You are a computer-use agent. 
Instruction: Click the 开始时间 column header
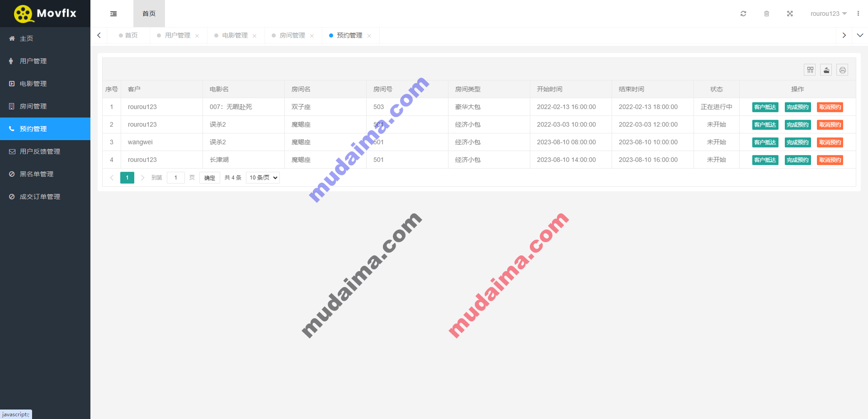(571, 89)
